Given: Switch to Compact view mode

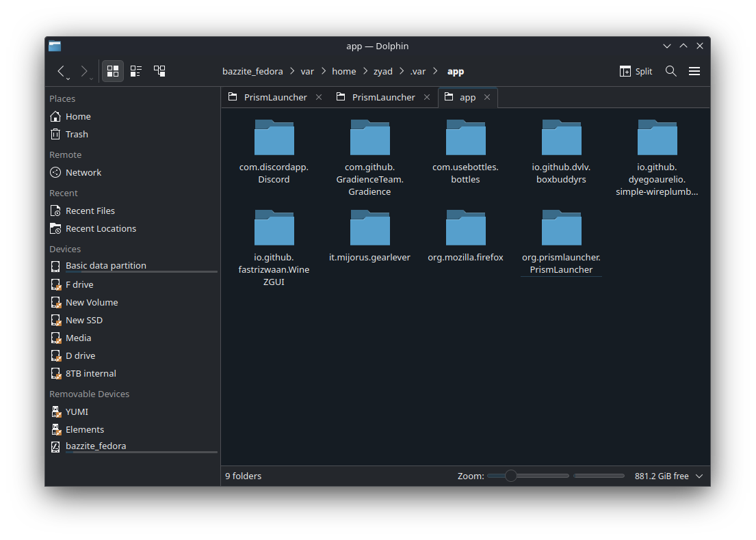Looking at the screenshot, I should coord(136,71).
